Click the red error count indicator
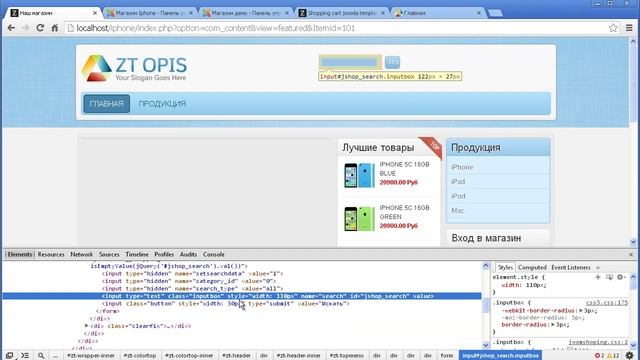Image resolution: width=640 pixels, height=360 pixels. (x=600, y=356)
